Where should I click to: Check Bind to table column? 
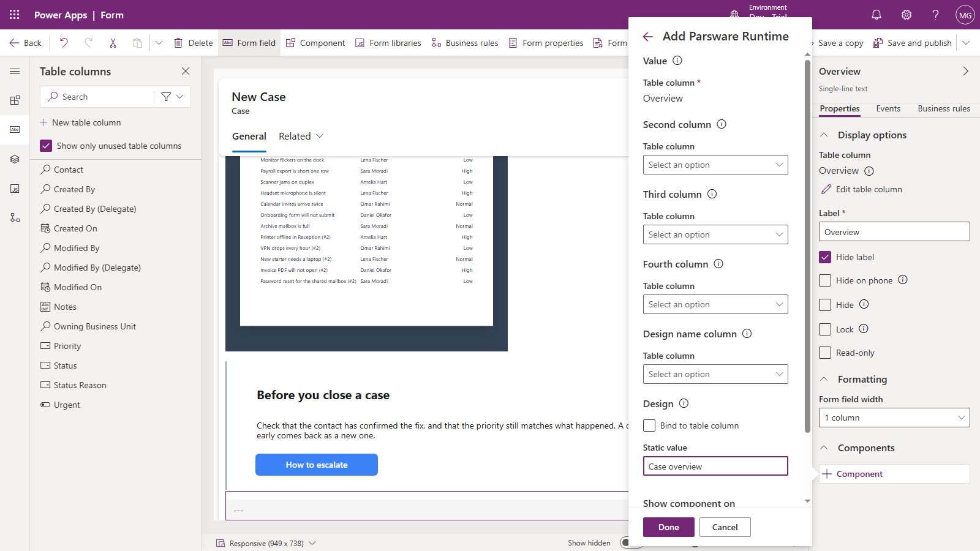(x=649, y=425)
